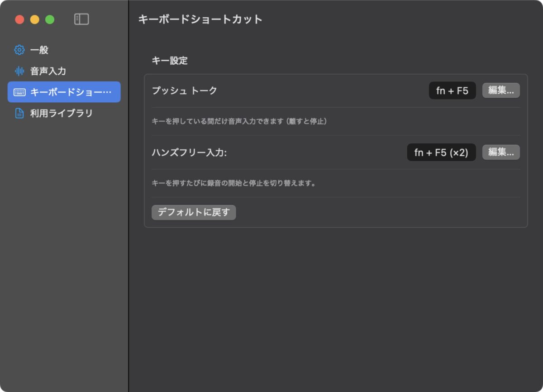Edit the プッシュ トーク shortcut with 編集...
Image resolution: width=543 pixels, height=392 pixels.
(501, 91)
